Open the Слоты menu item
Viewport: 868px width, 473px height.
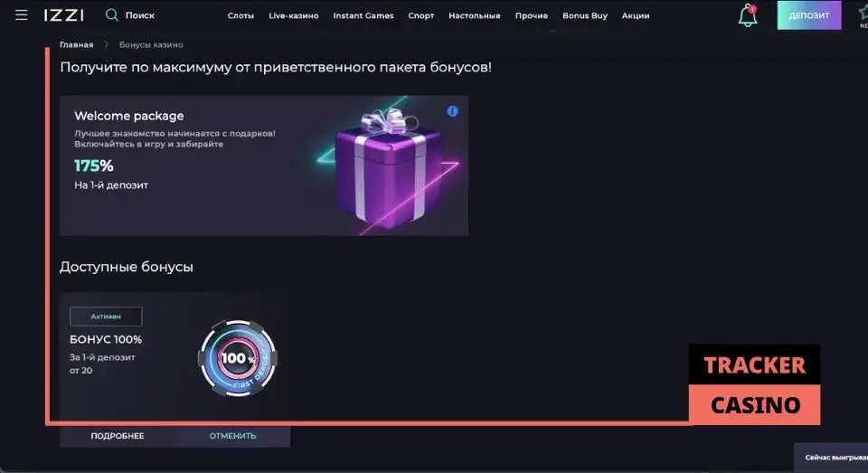click(241, 15)
